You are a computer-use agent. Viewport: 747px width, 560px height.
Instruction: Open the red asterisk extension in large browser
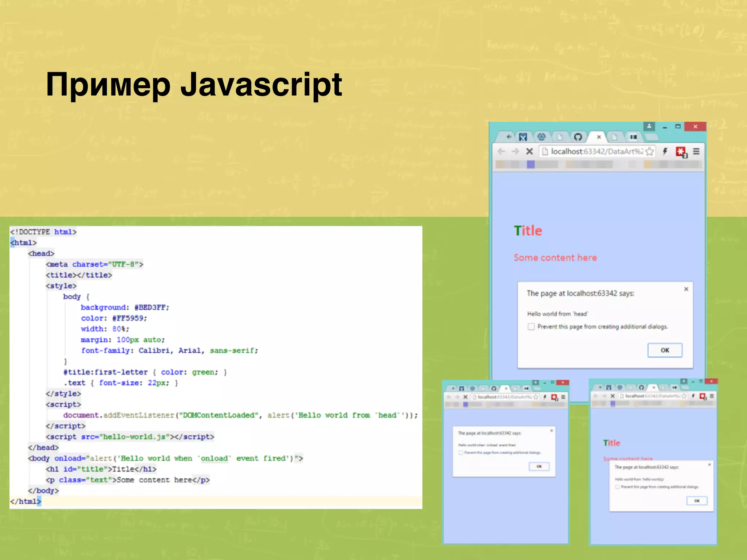(681, 152)
